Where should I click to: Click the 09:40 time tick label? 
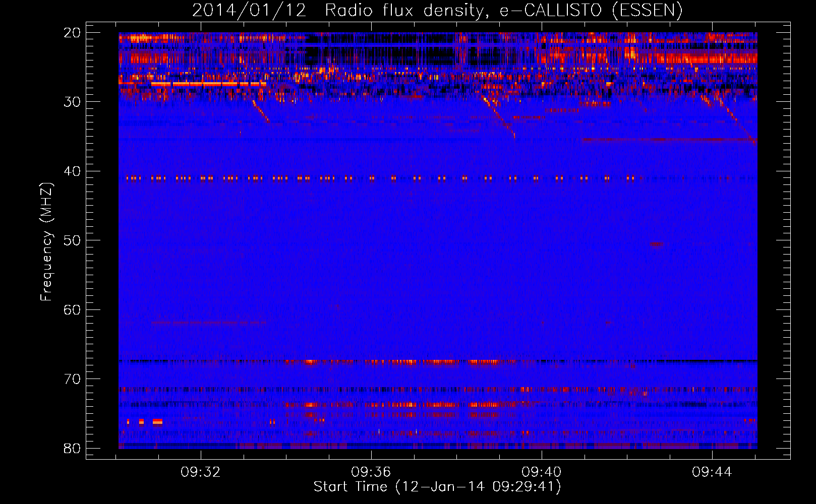[541, 472]
